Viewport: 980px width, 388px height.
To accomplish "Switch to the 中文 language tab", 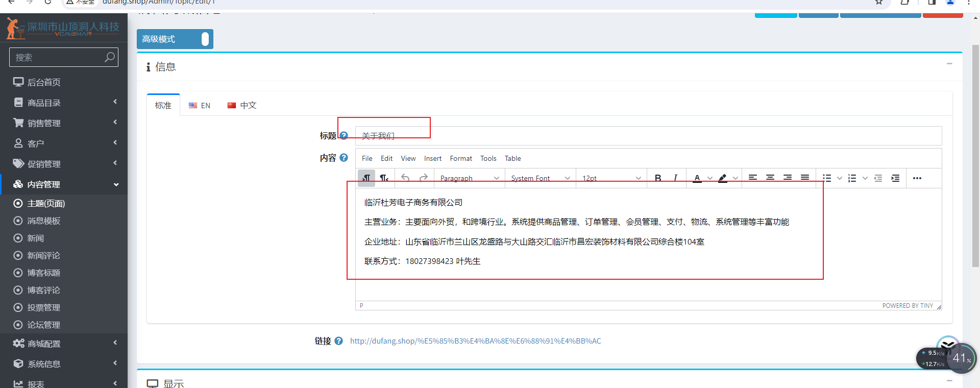I will point(242,105).
